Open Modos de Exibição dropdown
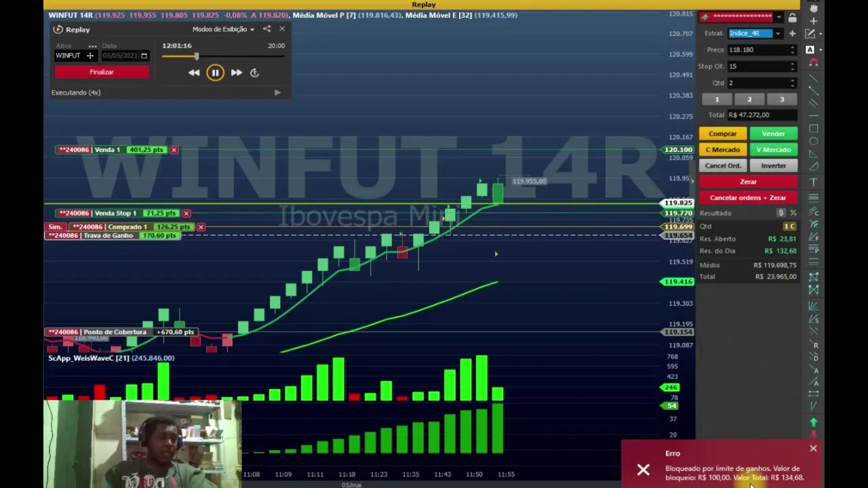The image size is (868, 488). pos(223,29)
